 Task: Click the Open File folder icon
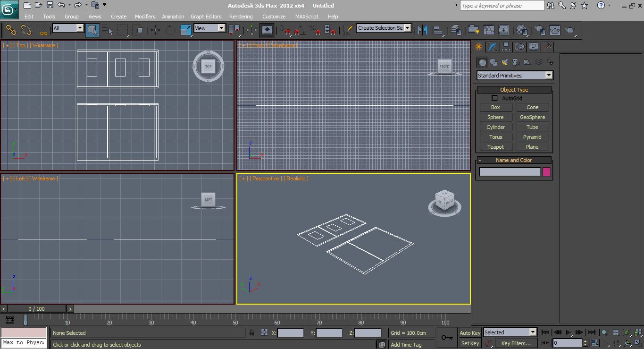click(39, 5)
